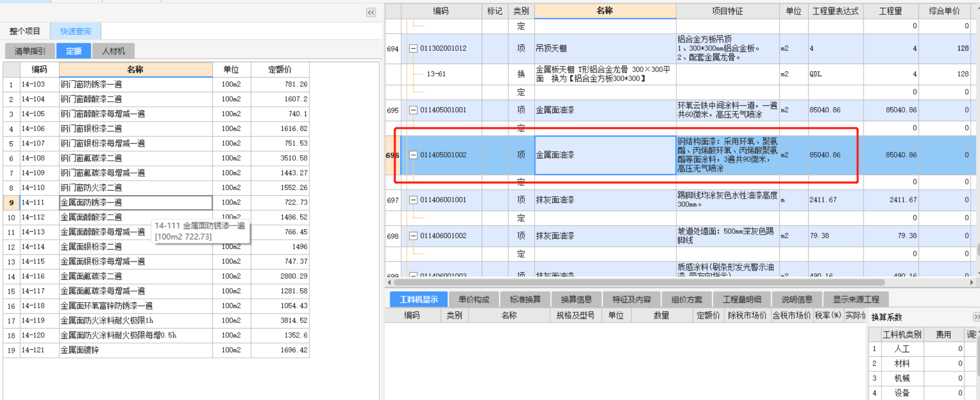Switch to 整个项目 tab

pyautogui.click(x=25, y=31)
